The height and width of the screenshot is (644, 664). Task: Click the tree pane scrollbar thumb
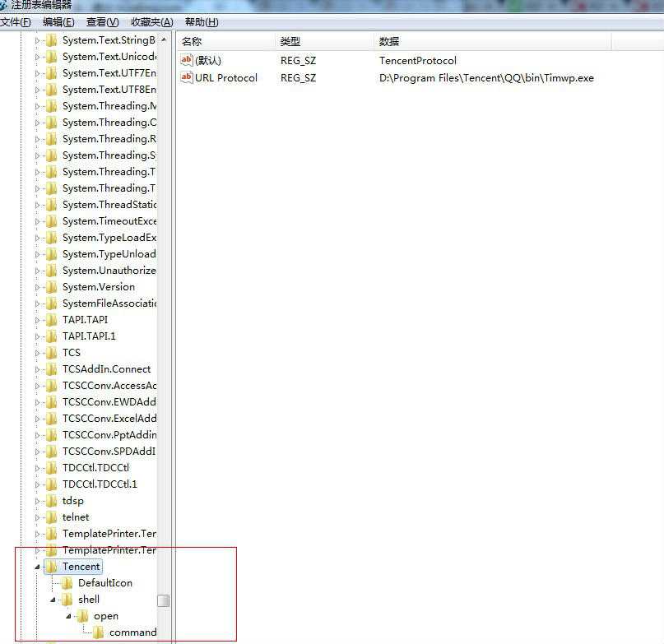coord(164,600)
